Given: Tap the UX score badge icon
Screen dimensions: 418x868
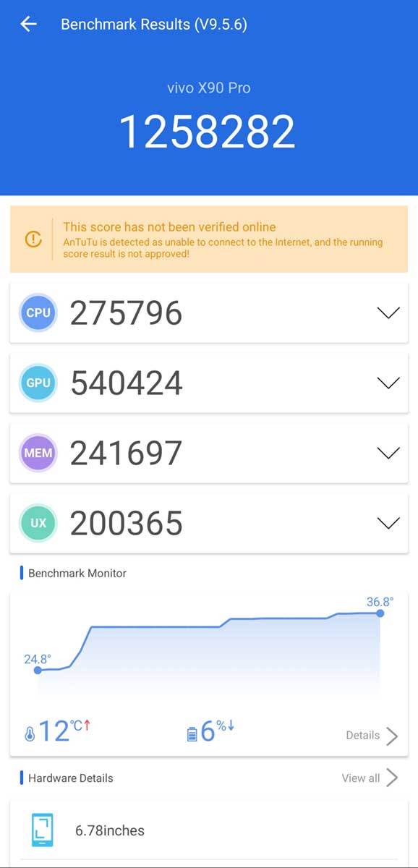Looking at the screenshot, I should click(x=38, y=522).
